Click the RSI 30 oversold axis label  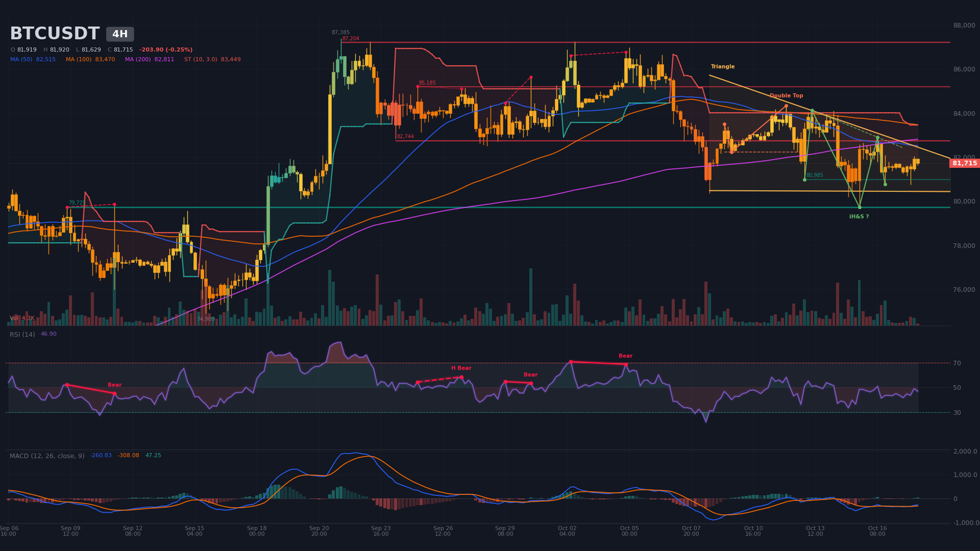click(x=957, y=413)
